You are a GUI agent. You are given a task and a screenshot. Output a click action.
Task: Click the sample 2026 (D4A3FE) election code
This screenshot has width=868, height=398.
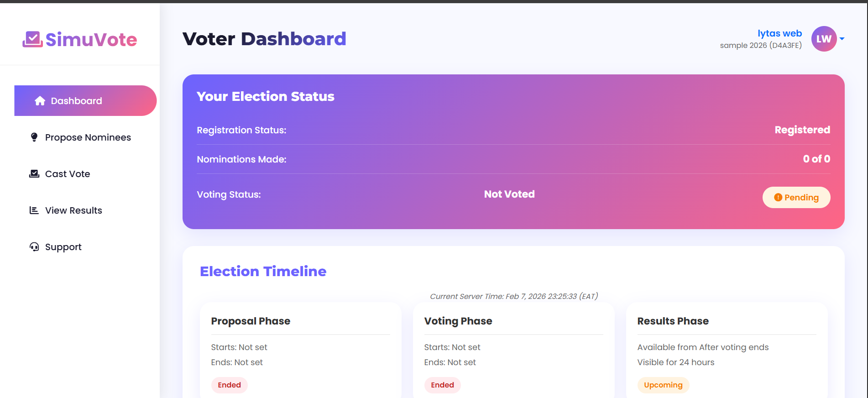coord(760,45)
